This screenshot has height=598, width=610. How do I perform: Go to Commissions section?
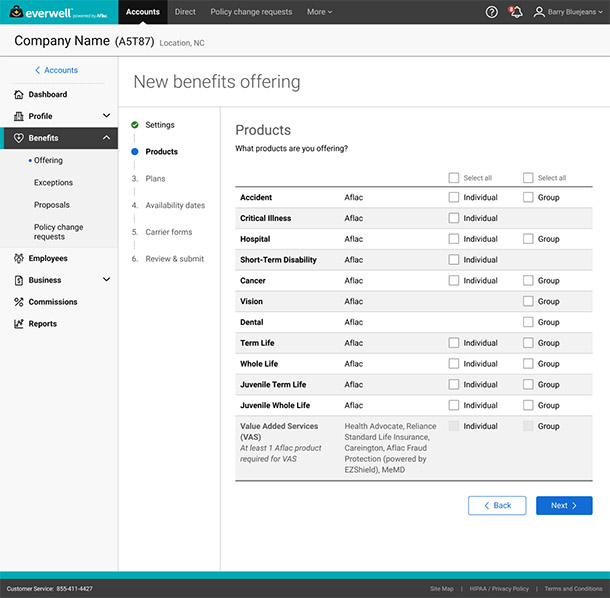(53, 302)
